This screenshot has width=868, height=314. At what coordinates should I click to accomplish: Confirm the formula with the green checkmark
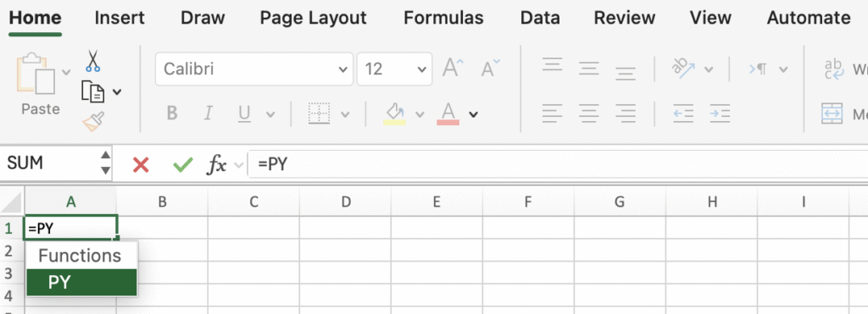tap(183, 164)
